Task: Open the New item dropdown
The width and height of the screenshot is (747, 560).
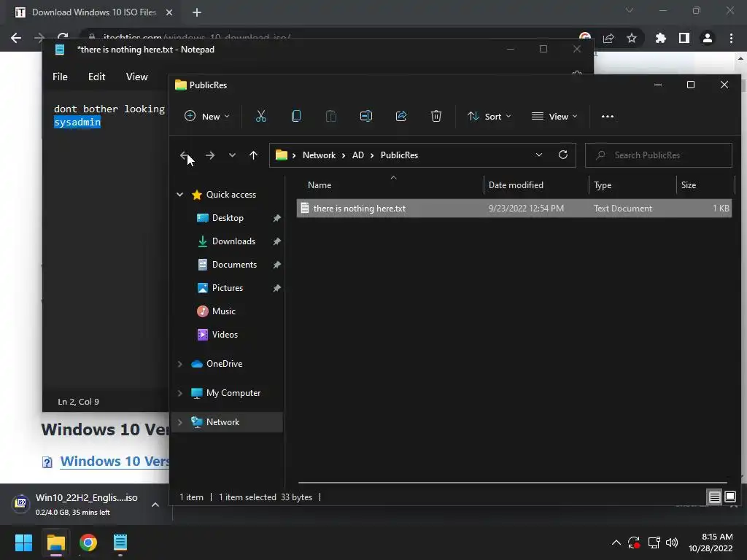Action: click(x=207, y=116)
